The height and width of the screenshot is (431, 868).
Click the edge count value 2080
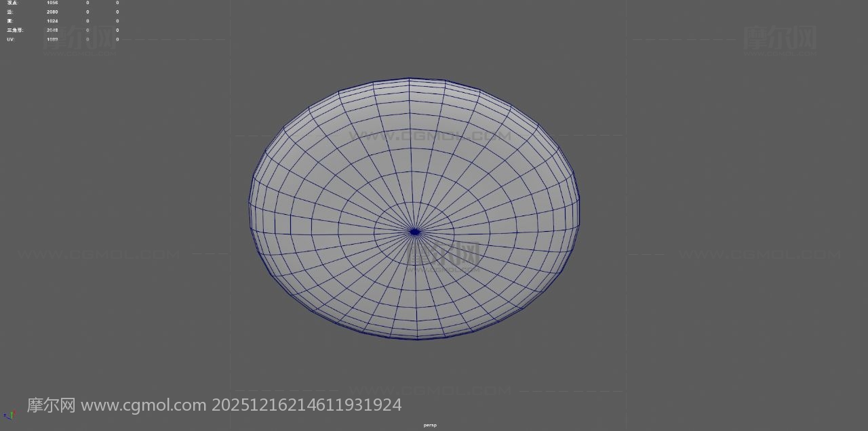pyautogui.click(x=52, y=12)
